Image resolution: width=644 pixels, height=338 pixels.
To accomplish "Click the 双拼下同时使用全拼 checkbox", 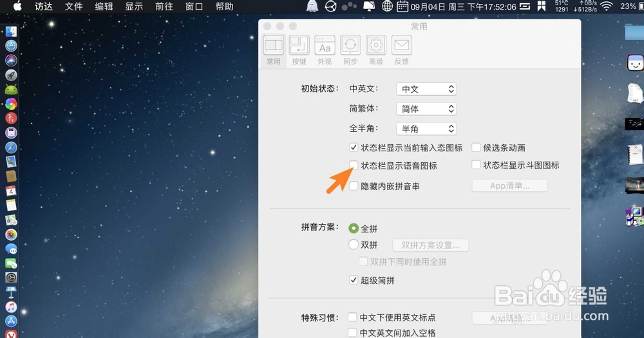I will click(x=363, y=261).
